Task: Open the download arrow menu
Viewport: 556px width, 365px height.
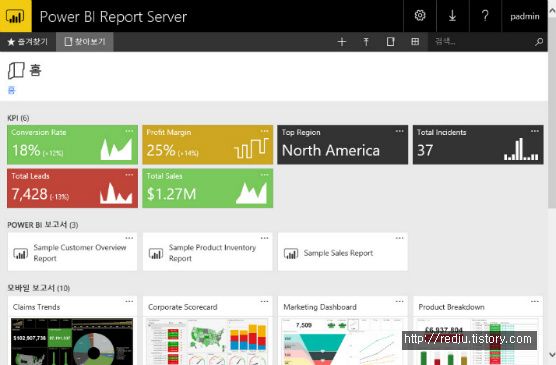Action: click(452, 16)
